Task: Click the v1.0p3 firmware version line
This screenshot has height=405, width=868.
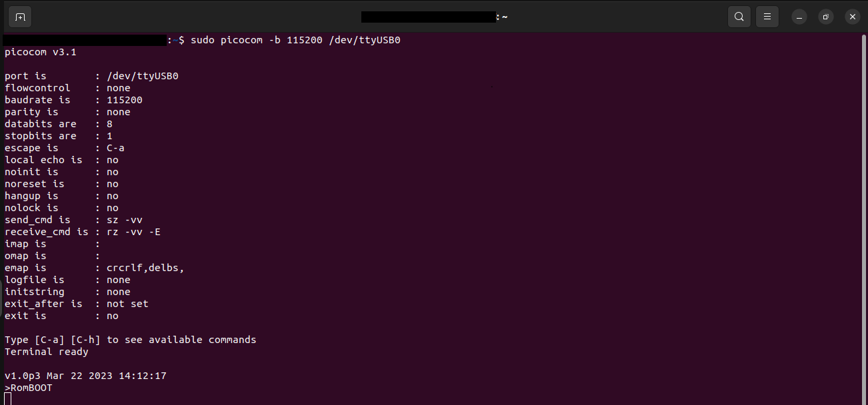Action: 85,376
